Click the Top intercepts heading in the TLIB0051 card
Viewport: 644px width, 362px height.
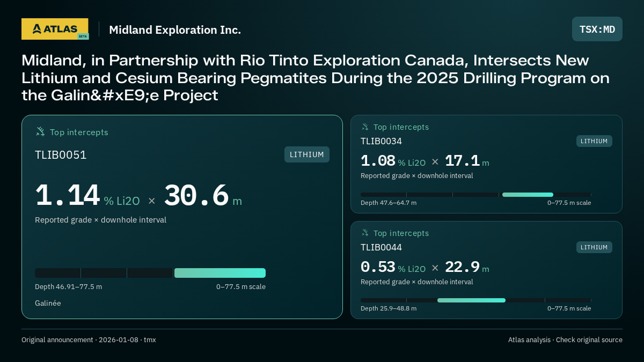[x=79, y=132]
